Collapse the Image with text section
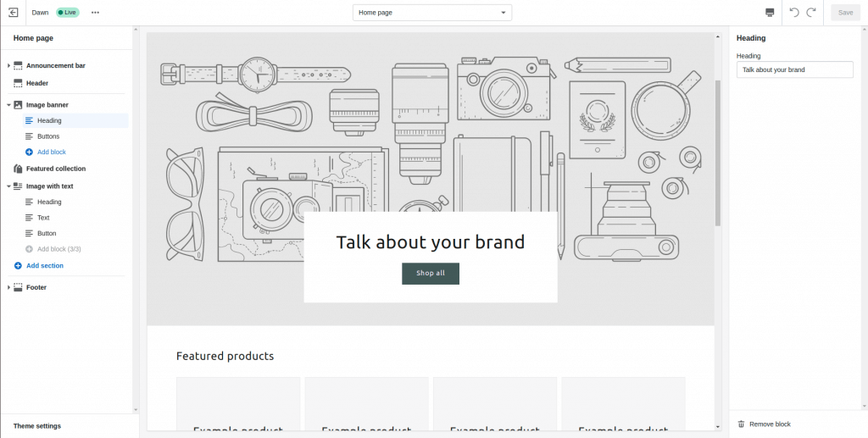868x438 pixels. (8, 186)
